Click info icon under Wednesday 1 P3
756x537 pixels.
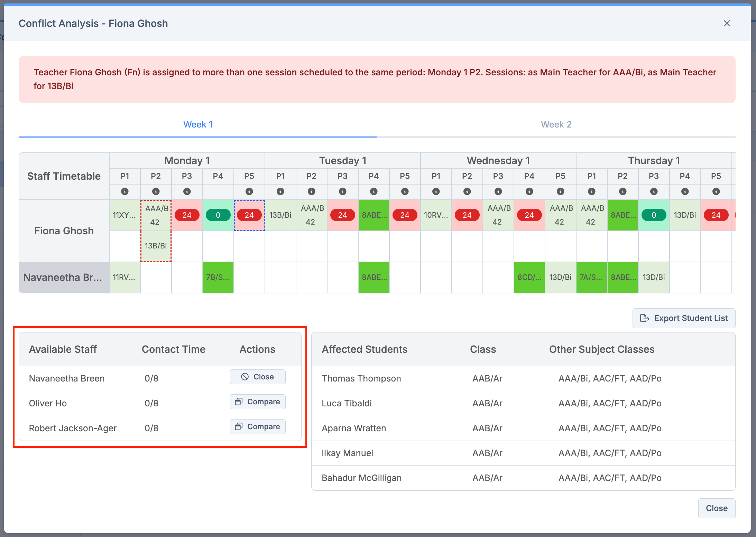[498, 191]
